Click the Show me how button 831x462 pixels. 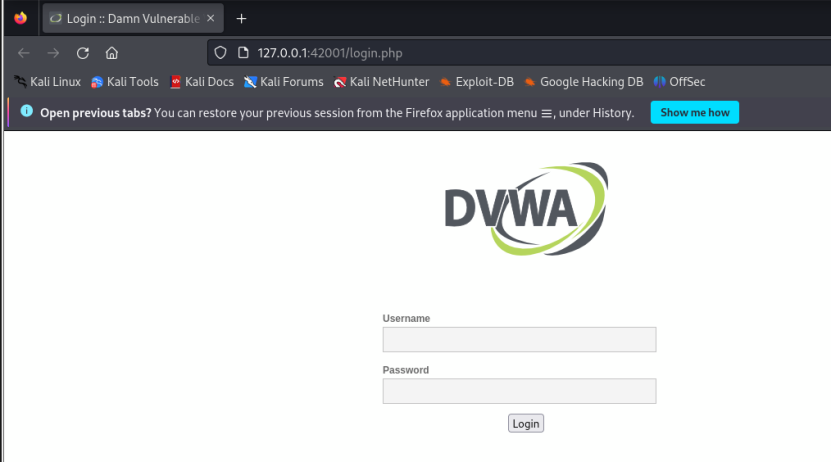694,112
